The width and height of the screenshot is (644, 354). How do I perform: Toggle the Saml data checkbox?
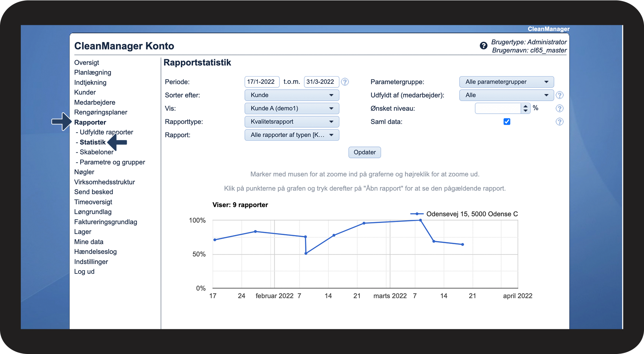(507, 122)
